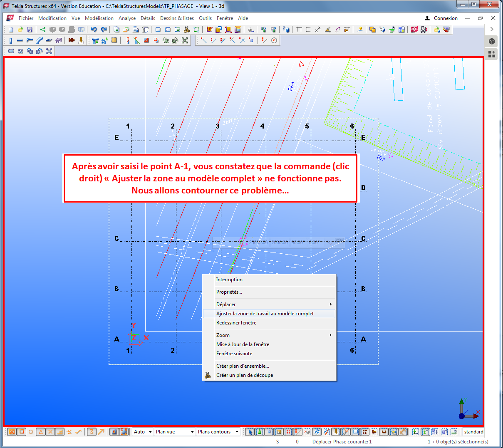Image resolution: width=503 pixels, height=448 pixels.
Task: Open the Plans contours dropdown
Action: 218,432
